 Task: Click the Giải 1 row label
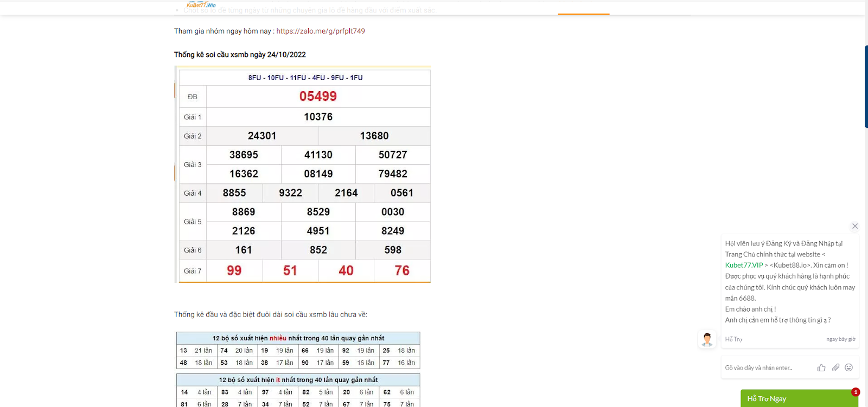(x=193, y=117)
